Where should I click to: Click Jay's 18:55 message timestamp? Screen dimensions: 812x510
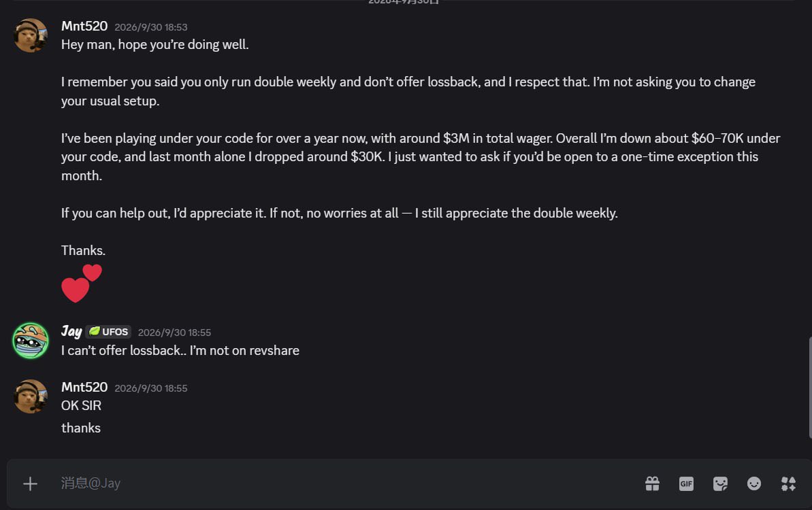(x=174, y=333)
